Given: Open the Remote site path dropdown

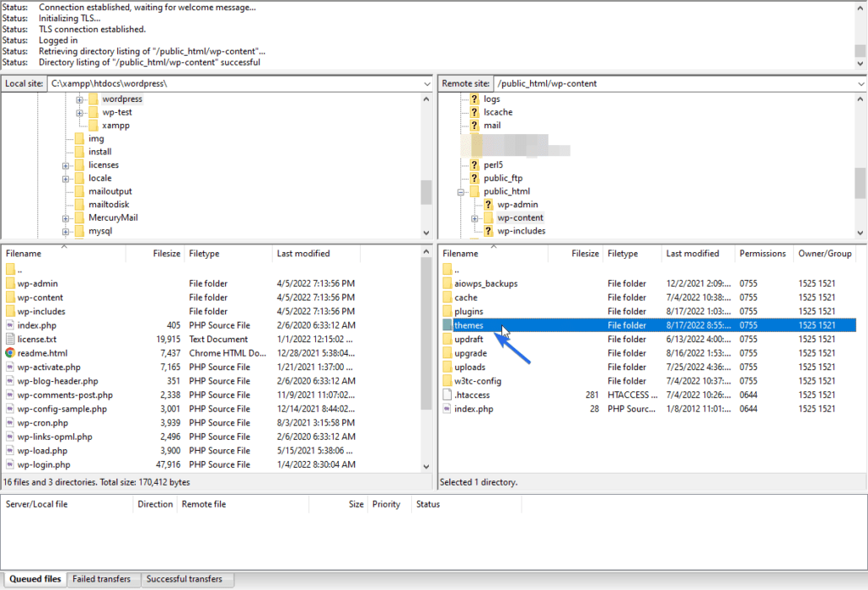Looking at the screenshot, I should click(860, 84).
